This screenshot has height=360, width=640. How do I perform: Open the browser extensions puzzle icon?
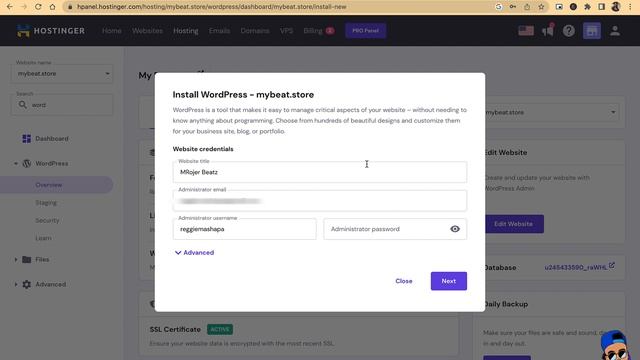[587, 7]
